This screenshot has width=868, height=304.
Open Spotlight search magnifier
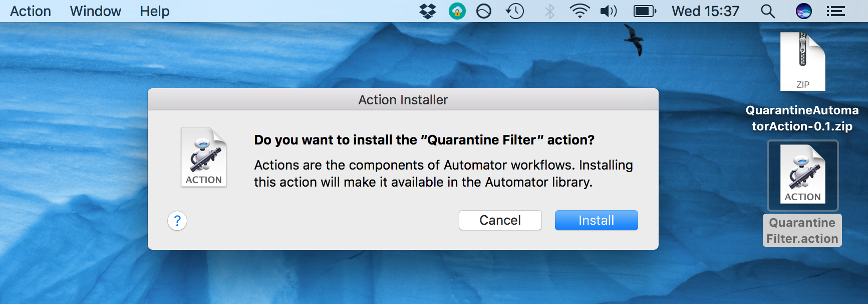point(767,11)
